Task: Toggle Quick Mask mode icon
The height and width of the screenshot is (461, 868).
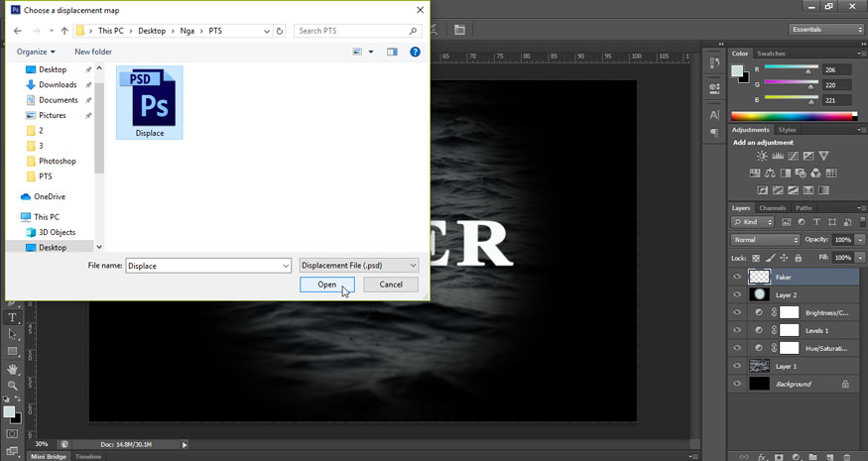Action: click(12, 433)
